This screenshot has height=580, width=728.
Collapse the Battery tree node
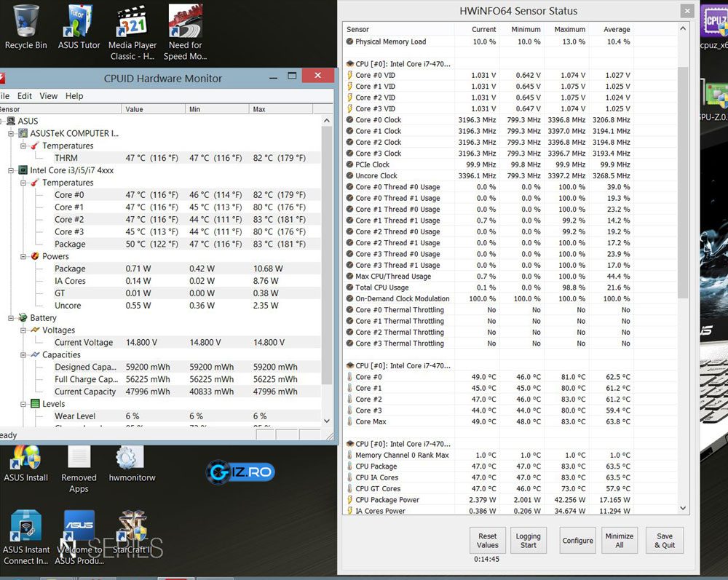[x=11, y=318]
